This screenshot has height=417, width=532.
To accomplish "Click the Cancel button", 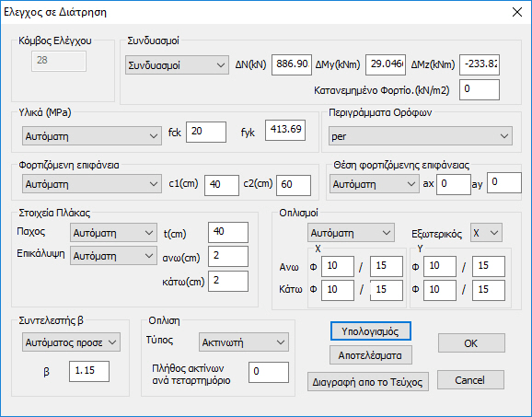I will 470,379.
